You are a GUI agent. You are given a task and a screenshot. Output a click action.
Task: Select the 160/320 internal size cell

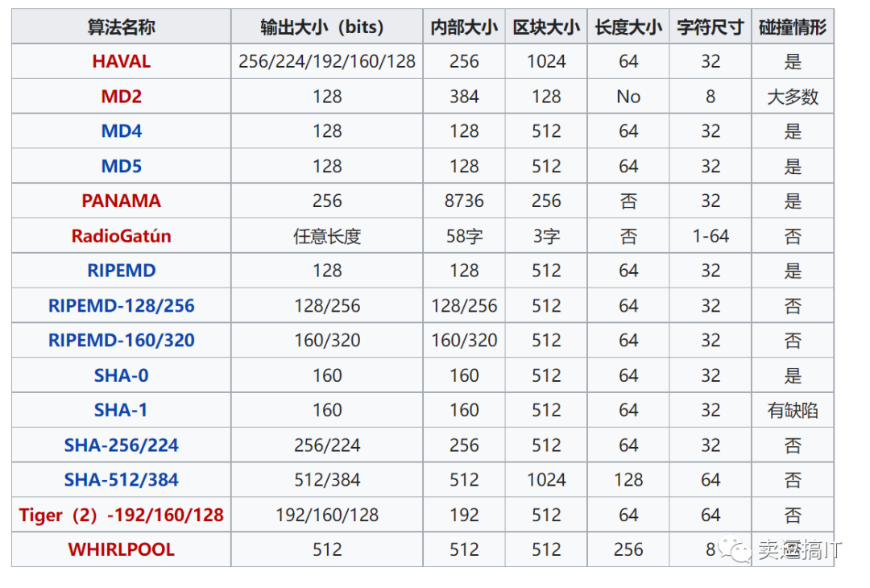click(x=464, y=340)
